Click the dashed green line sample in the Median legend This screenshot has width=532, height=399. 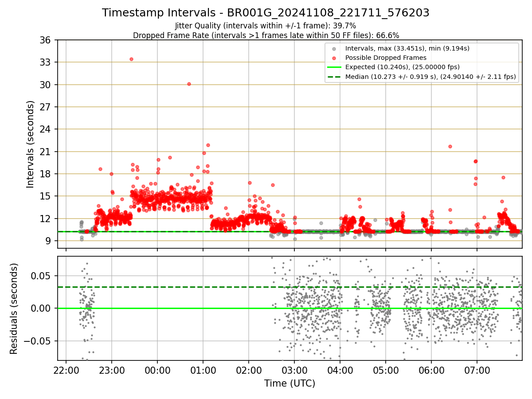pos(334,77)
